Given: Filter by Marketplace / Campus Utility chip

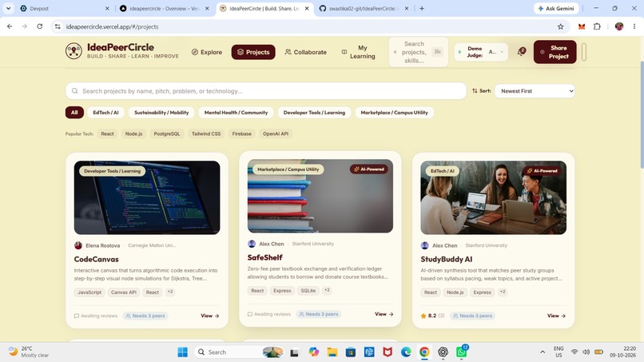Looking at the screenshot, I should [394, 112].
